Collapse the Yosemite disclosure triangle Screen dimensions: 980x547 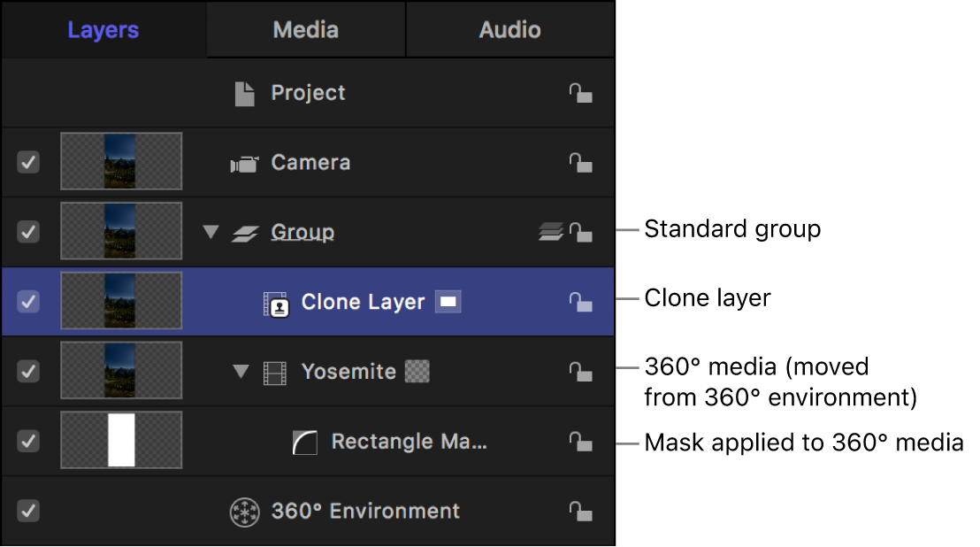coord(241,371)
